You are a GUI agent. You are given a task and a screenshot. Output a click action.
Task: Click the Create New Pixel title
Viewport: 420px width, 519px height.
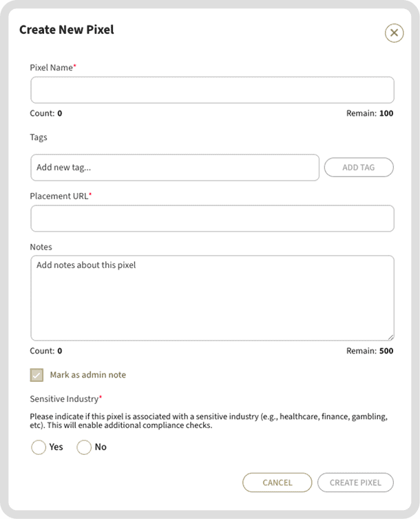[x=67, y=30]
